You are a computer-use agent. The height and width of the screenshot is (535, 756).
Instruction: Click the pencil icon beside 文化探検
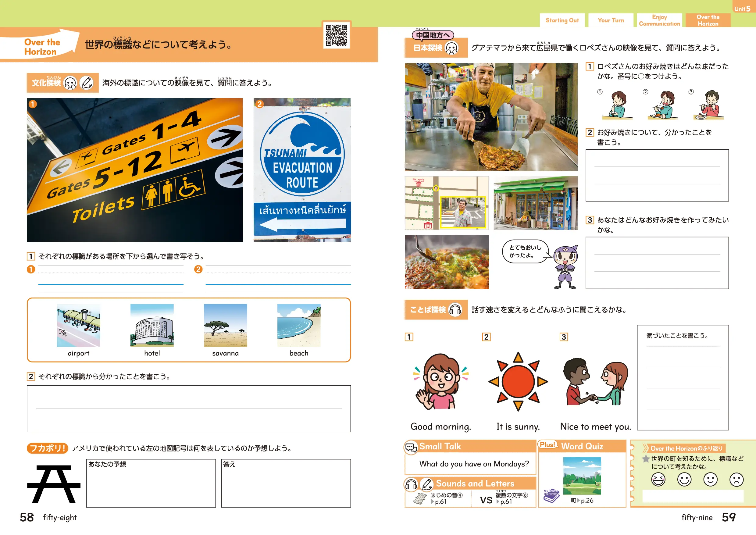[x=87, y=83]
